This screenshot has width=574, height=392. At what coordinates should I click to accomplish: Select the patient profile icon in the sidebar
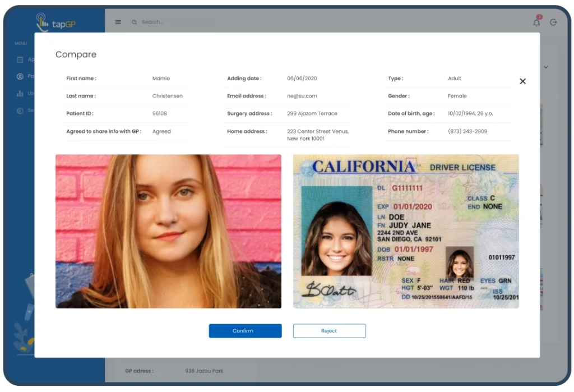pos(20,76)
